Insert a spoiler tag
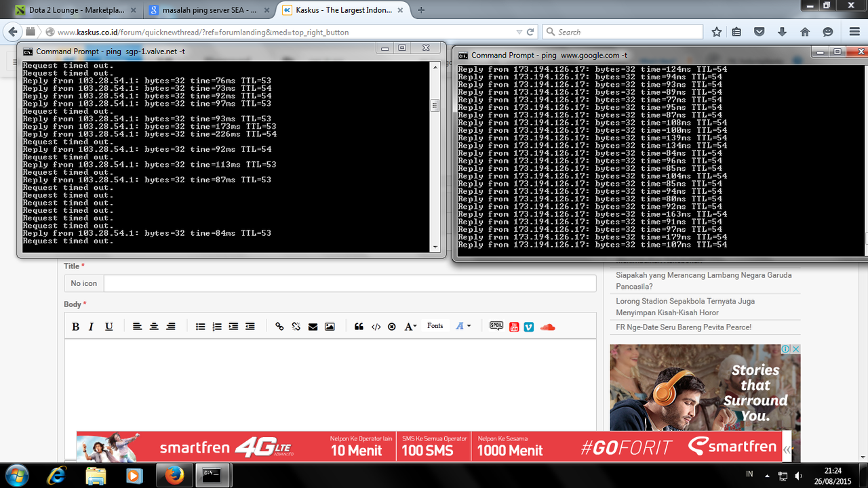The width and height of the screenshot is (868, 488). coord(496,326)
